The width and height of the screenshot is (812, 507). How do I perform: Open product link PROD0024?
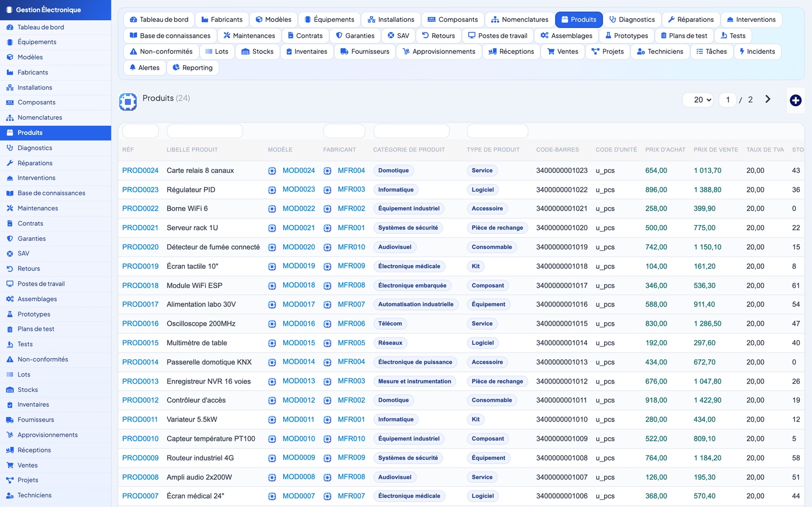[x=140, y=171]
